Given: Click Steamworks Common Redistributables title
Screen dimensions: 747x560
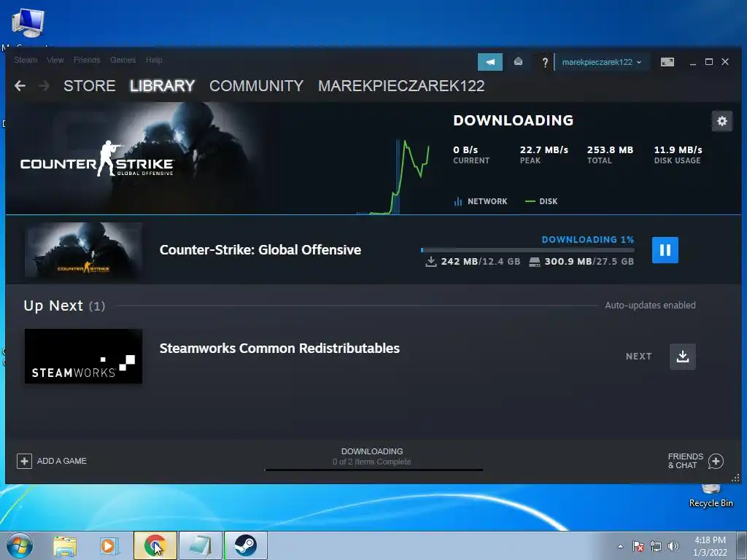Looking at the screenshot, I should point(279,349).
